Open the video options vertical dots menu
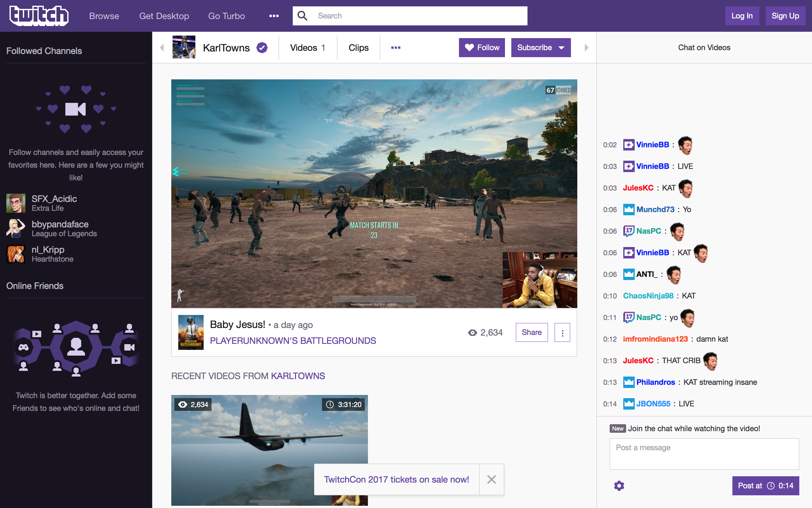Screen dimensions: 812x508 [x=562, y=333]
